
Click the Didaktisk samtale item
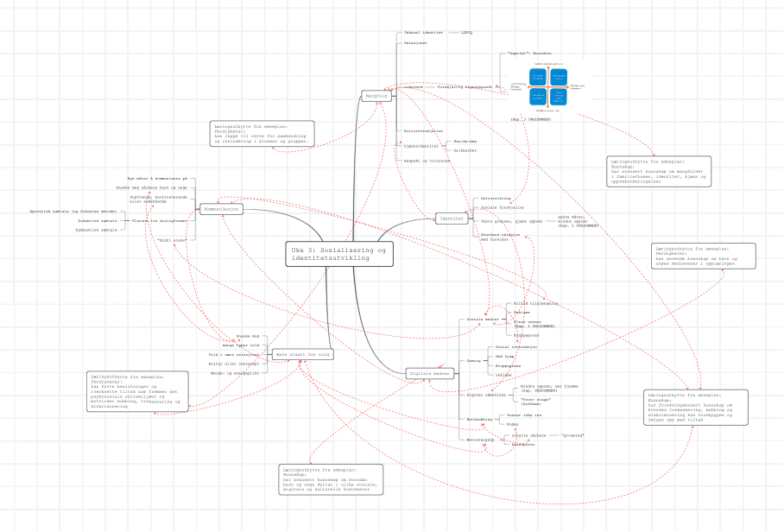(x=98, y=220)
